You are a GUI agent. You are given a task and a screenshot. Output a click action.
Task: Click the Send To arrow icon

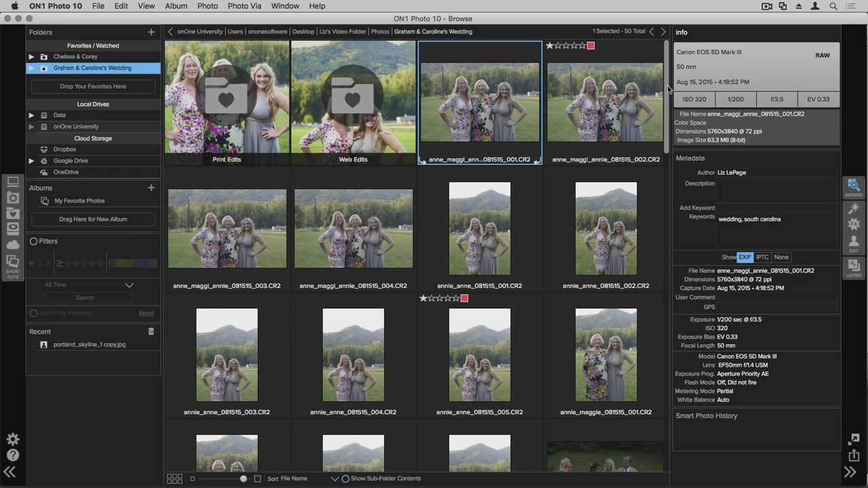tap(854, 439)
